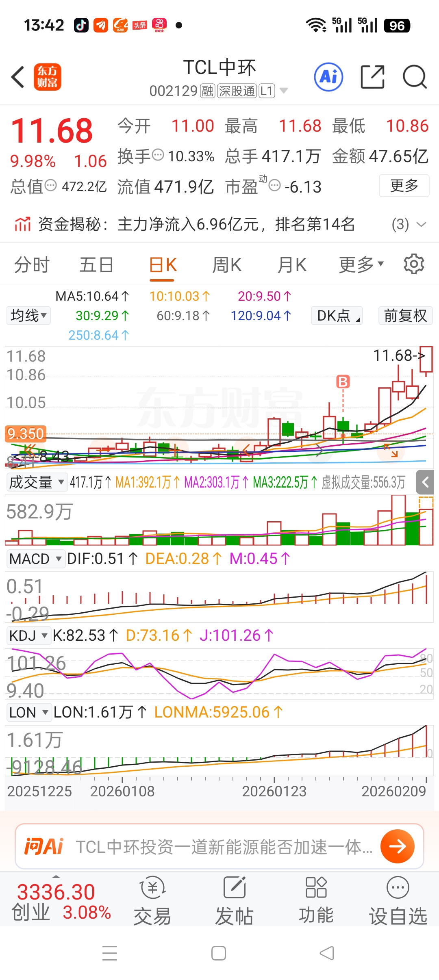The width and height of the screenshot is (439, 980).
Task: Tap TCL中环 stock title
Action: [x=219, y=67]
